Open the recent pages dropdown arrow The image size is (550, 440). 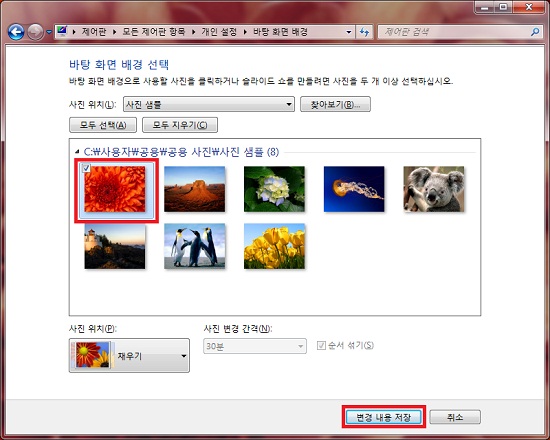pyautogui.click(x=49, y=33)
